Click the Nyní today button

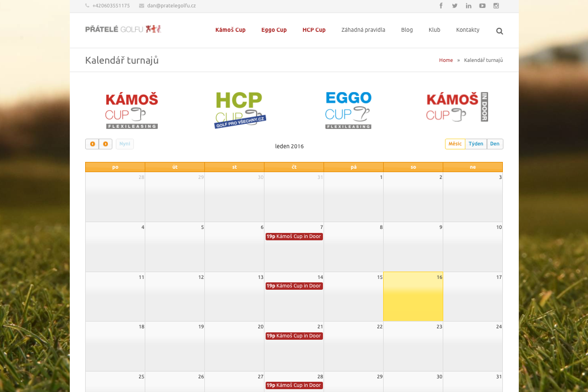click(x=125, y=144)
